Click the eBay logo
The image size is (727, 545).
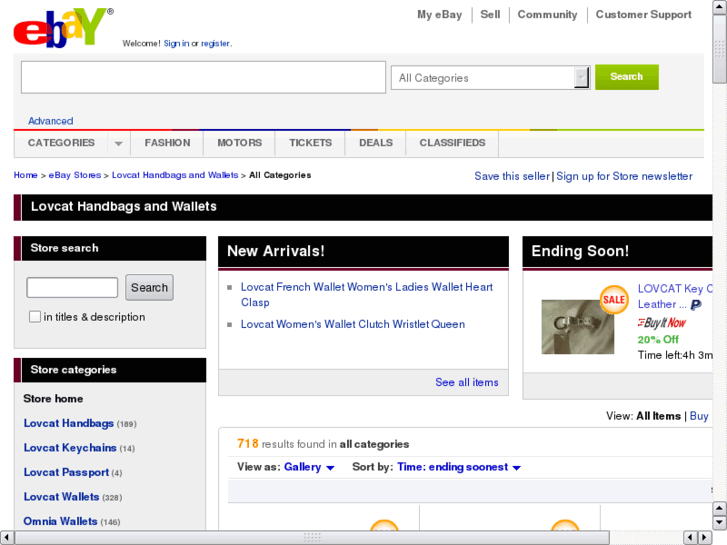pyautogui.click(x=64, y=28)
